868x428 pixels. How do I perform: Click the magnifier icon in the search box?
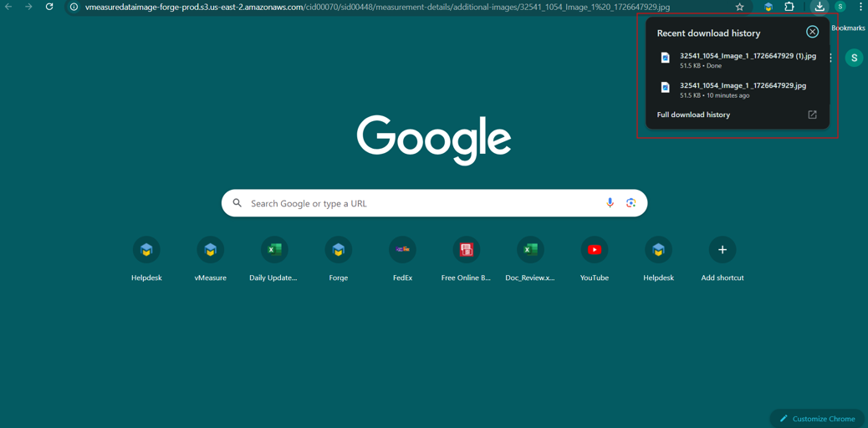click(x=237, y=203)
